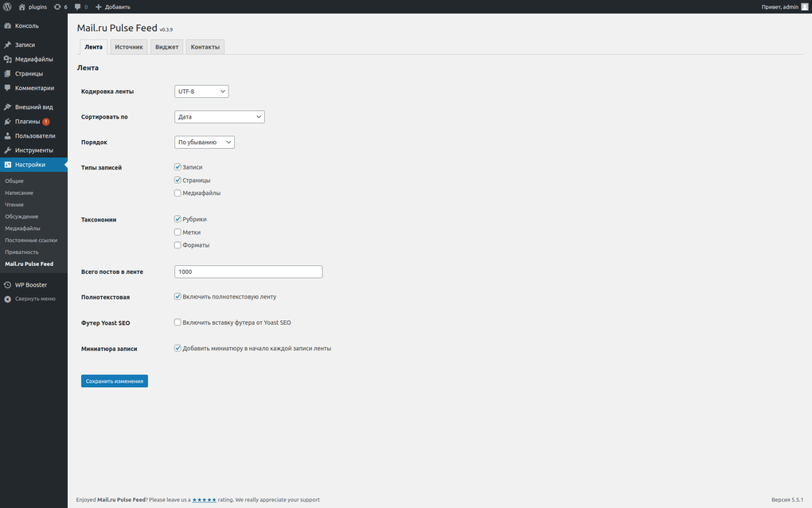Click the Инструменты wrench icon
The height and width of the screenshot is (508, 812).
(x=8, y=150)
